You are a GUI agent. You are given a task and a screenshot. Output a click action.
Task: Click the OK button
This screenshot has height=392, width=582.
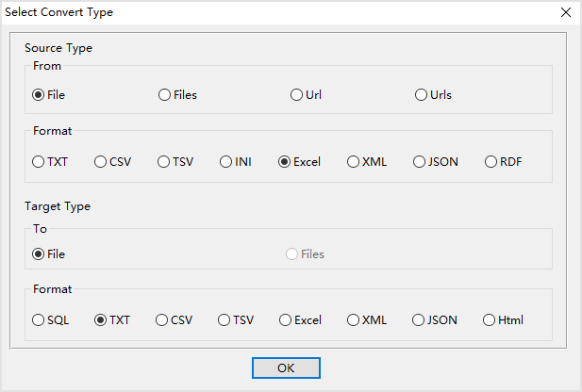(286, 367)
